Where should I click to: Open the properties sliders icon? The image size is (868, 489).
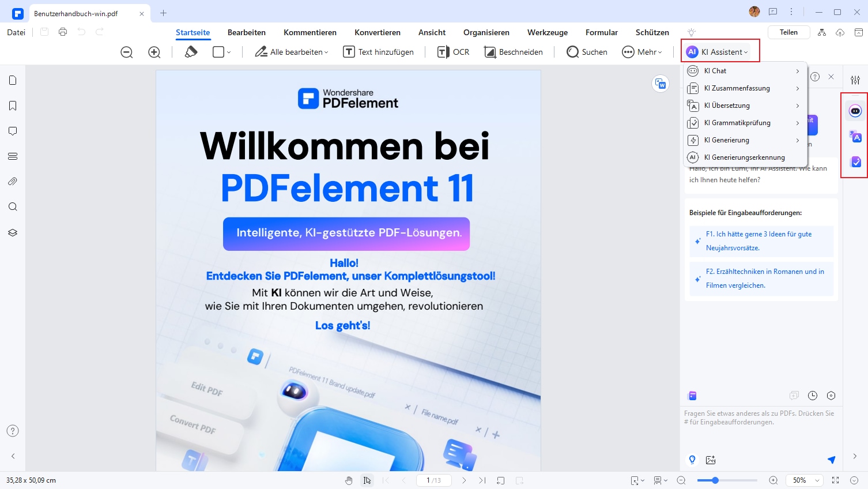pos(855,80)
